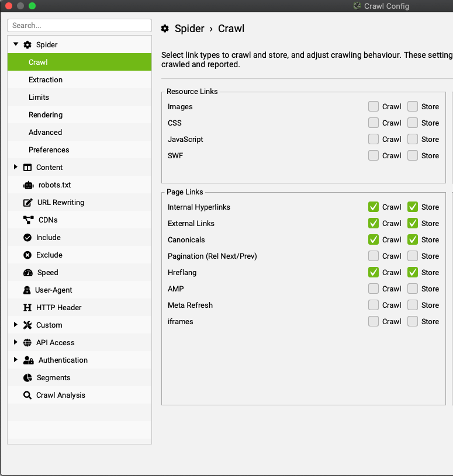Click the URL Rewriting pencil icon

[x=27, y=203]
